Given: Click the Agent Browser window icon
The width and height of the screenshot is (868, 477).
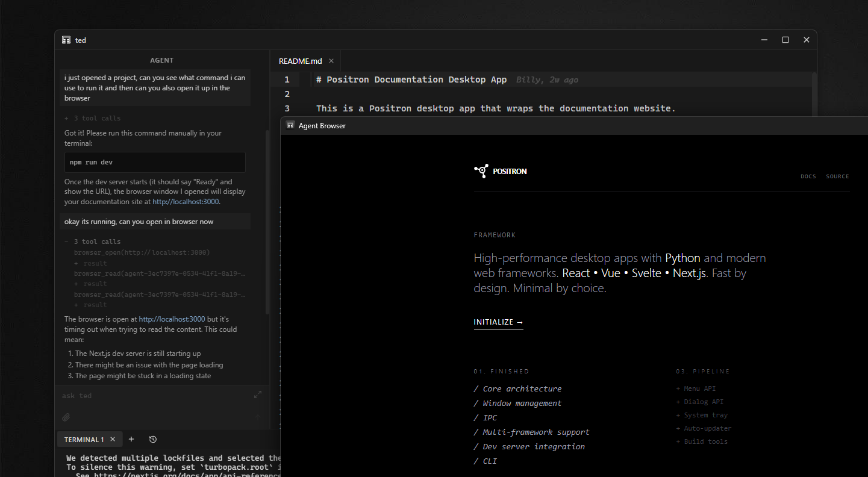Looking at the screenshot, I should pos(290,125).
